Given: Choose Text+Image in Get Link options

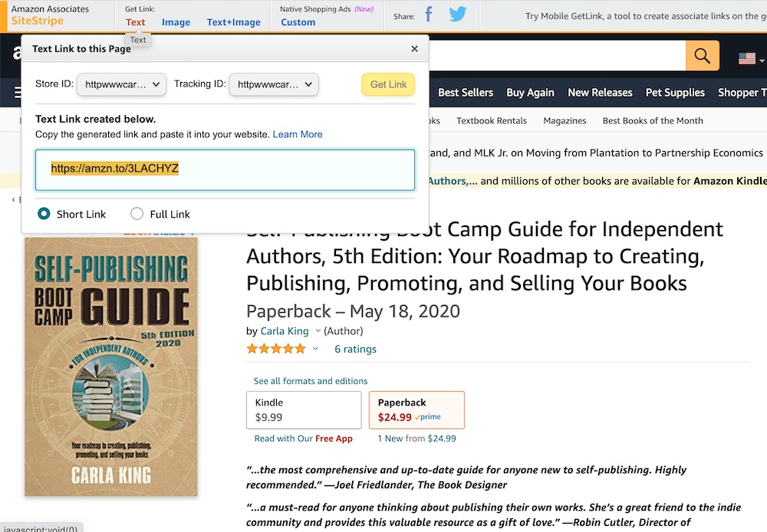Looking at the screenshot, I should click(x=233, y=22).
